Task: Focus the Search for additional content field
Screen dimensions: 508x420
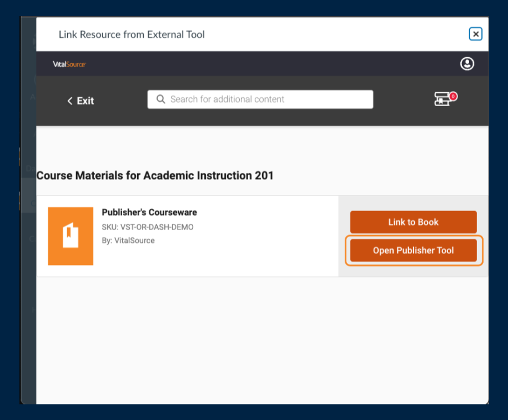Action: point(260,99)
